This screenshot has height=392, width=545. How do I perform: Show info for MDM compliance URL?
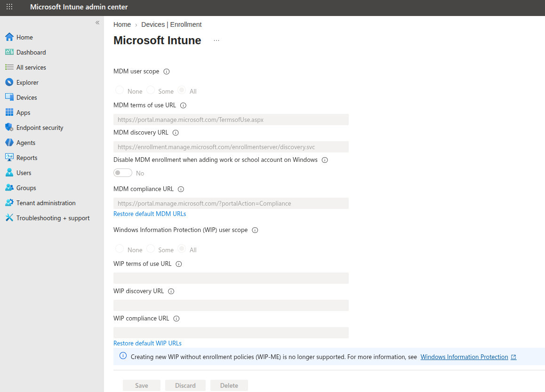point(181,189)
